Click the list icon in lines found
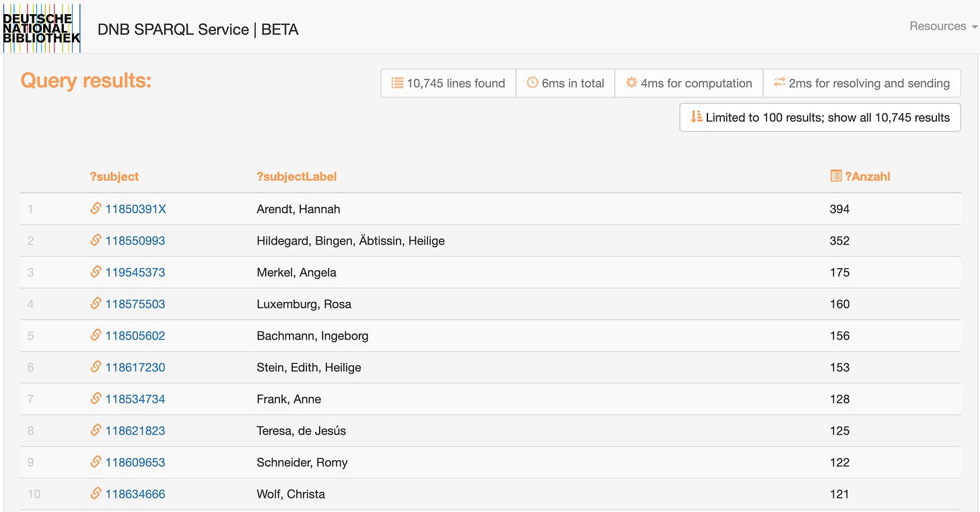980x512 pixels. click(397, 83)
